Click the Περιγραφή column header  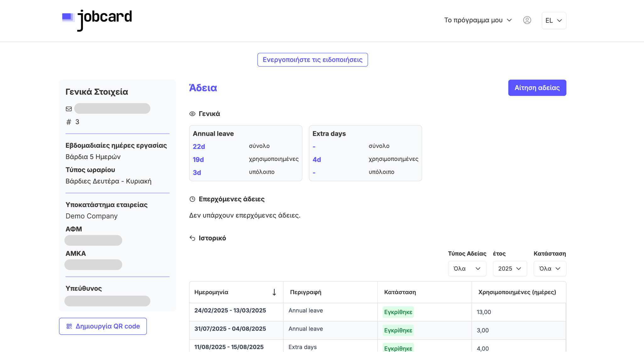(305, 292)
